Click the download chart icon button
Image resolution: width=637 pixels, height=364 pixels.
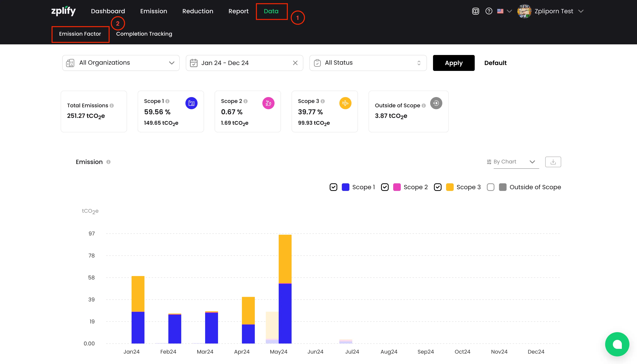coord(553,162)
